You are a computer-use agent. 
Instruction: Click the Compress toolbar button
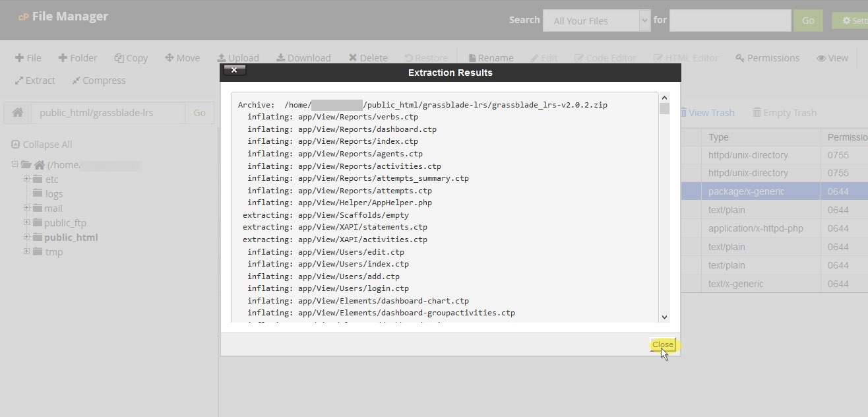(x=98, y=80)
